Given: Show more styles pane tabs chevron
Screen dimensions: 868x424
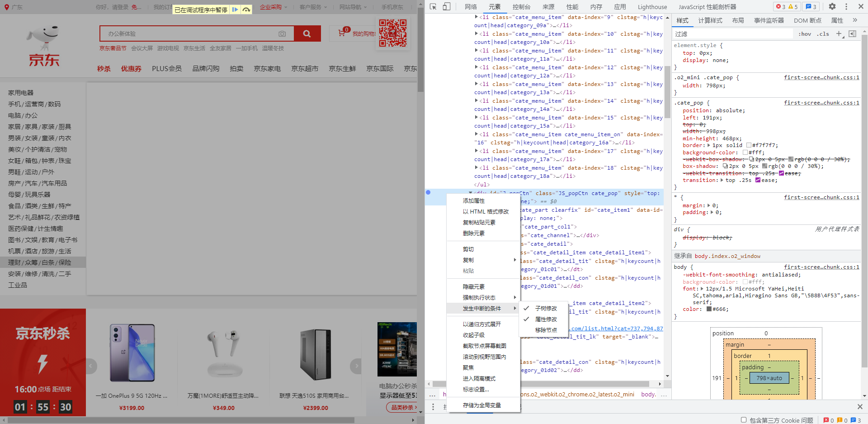Looking at the screenshot, I should click(x=855, y=20).
